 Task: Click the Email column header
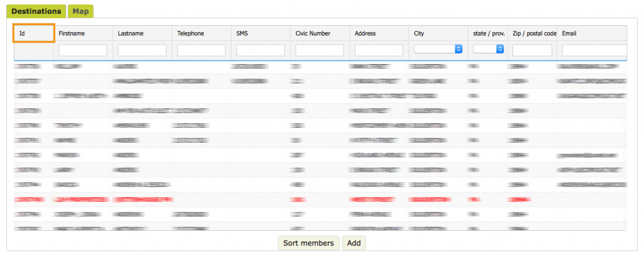tap(592, 33)
